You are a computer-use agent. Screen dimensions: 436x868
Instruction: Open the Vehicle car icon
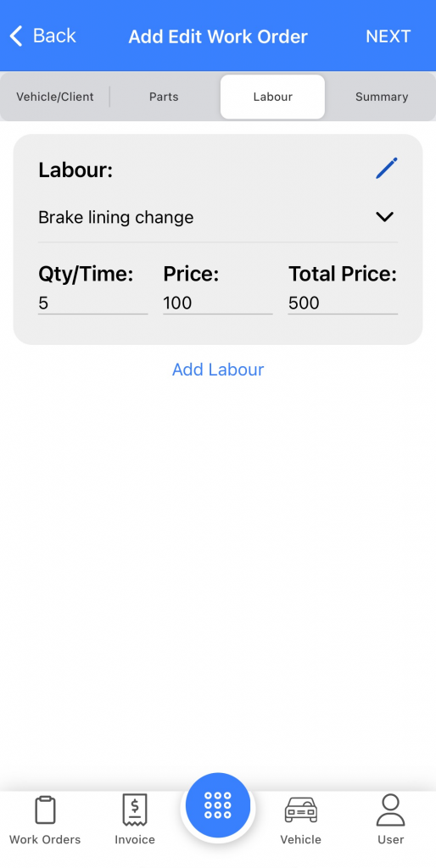(x=301, y=810)
